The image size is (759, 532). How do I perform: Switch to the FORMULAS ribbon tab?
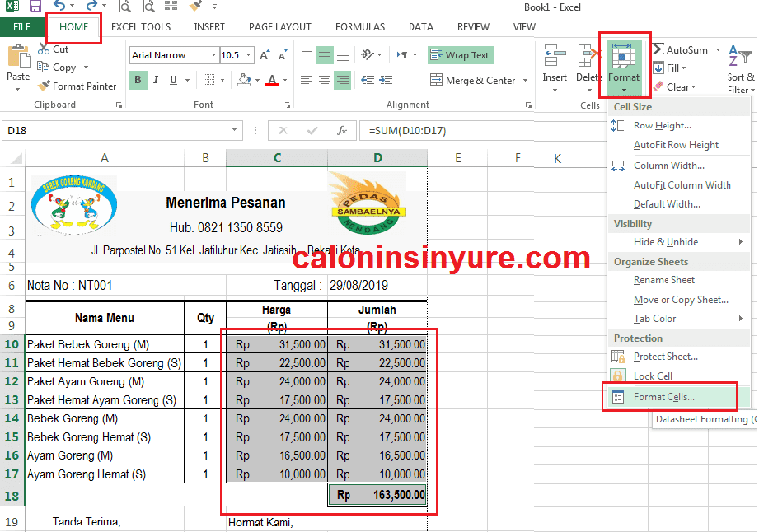coord(360,26)
